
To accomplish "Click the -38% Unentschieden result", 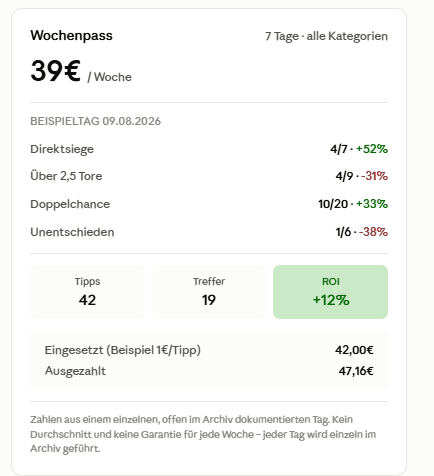I will click(x=373, y=232).
